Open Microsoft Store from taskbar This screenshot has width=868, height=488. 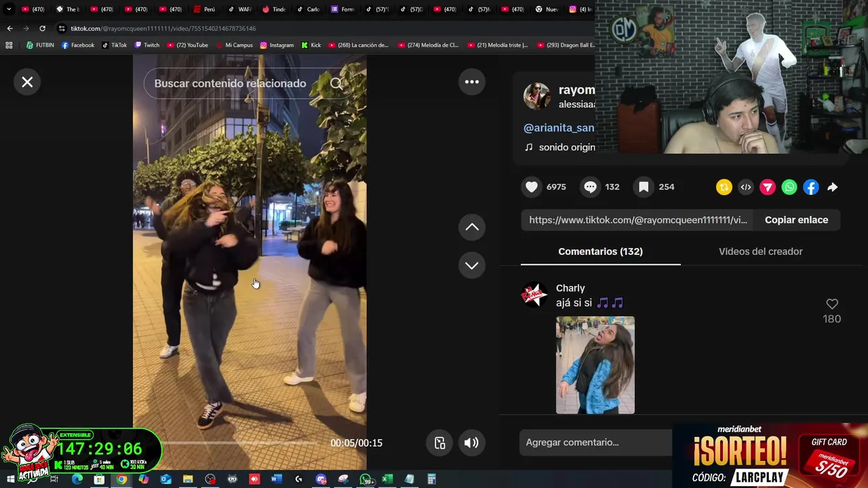point(99,479)
